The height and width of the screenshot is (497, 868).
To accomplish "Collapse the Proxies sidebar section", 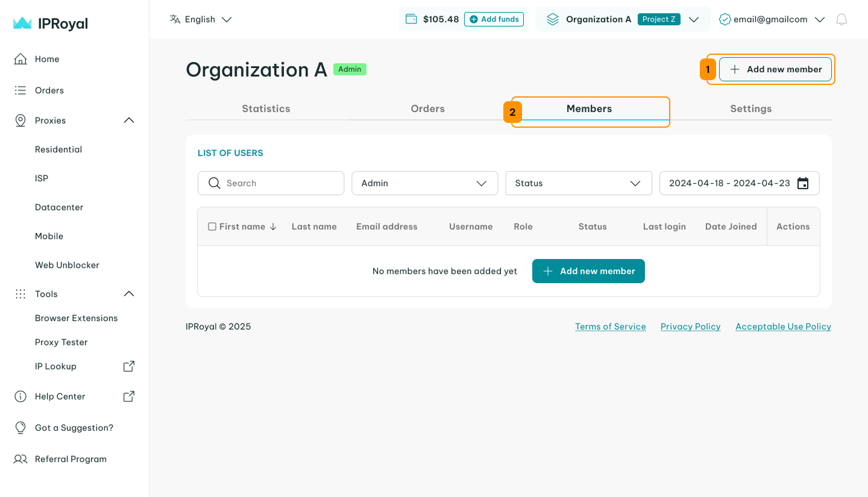I will 128,120.
